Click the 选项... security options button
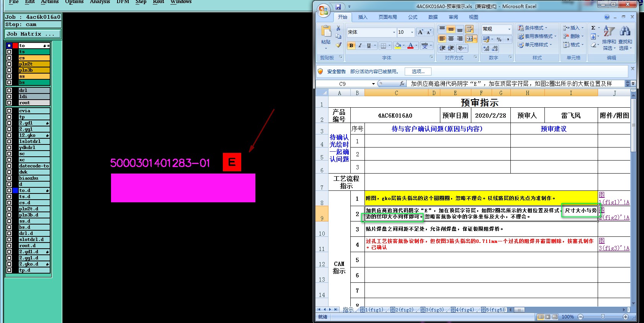The height and width of the screenshot is (323, 644). (418, 72)
